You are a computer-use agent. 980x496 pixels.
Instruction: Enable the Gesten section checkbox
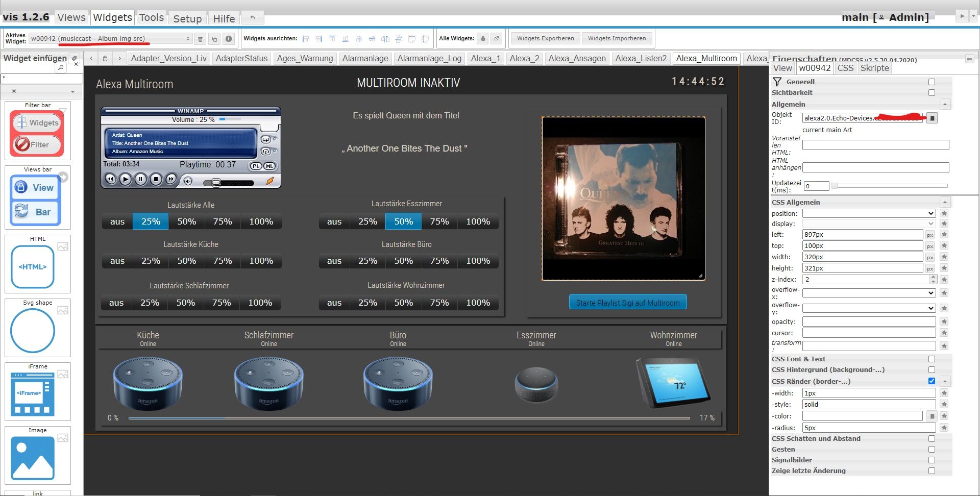(932, 450)
